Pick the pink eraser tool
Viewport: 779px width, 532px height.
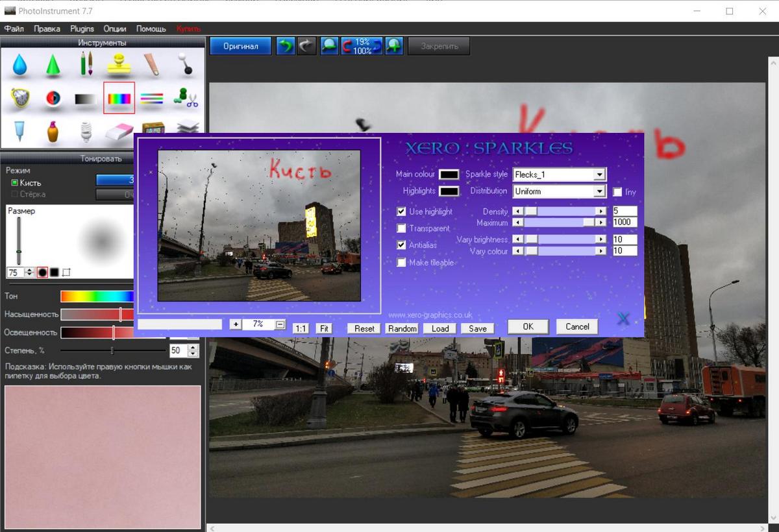pos(119,132)
